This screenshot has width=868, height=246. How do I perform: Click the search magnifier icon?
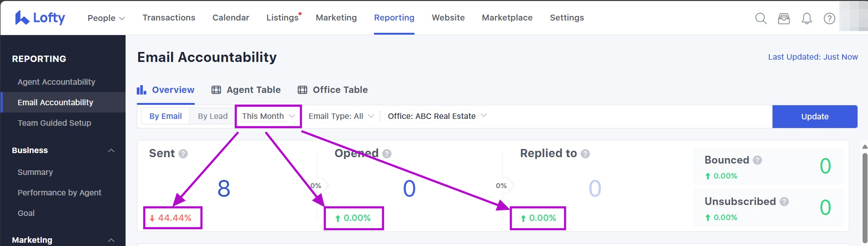pyautogui.click(x=761, y=18)
